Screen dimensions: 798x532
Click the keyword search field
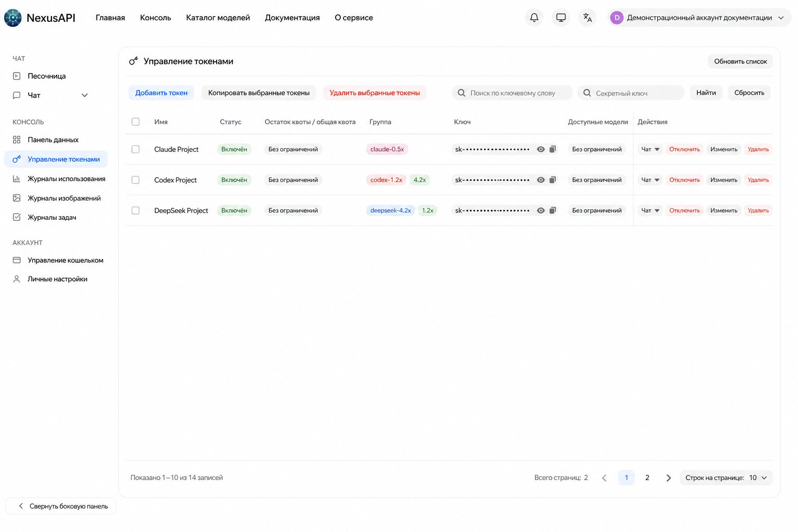(512, 93)
